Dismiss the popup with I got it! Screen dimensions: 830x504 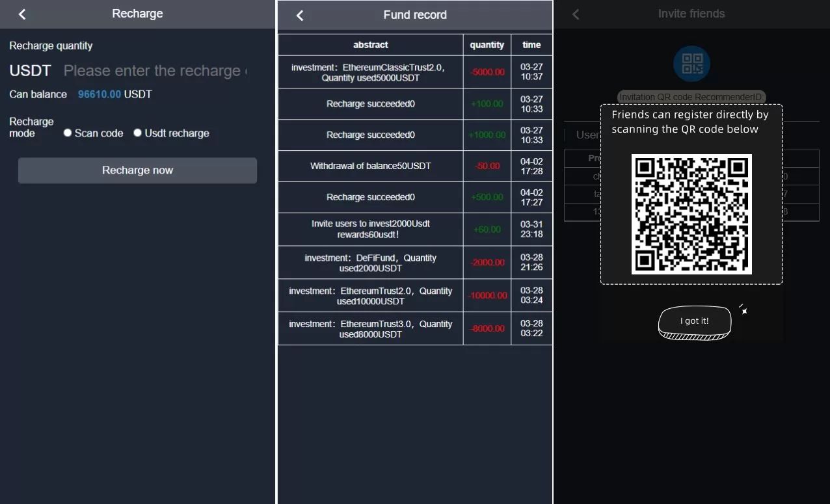pyautogui.click(x=695, y=321)
